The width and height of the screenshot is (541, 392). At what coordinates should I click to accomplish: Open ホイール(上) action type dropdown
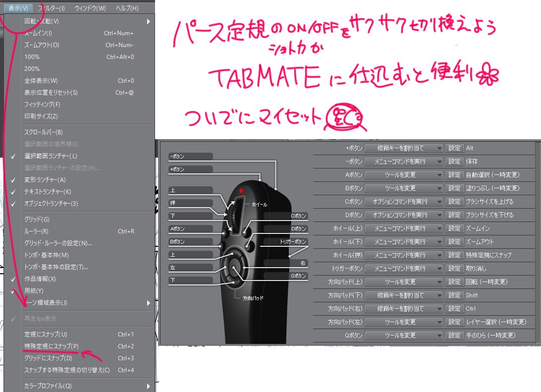(x=404, y=228)
